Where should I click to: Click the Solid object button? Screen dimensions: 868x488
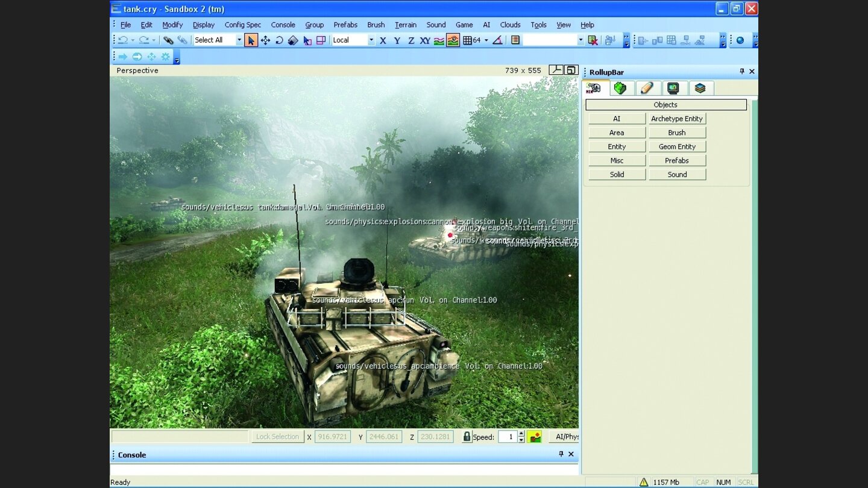pyautogui.click(x=617, y=174)
